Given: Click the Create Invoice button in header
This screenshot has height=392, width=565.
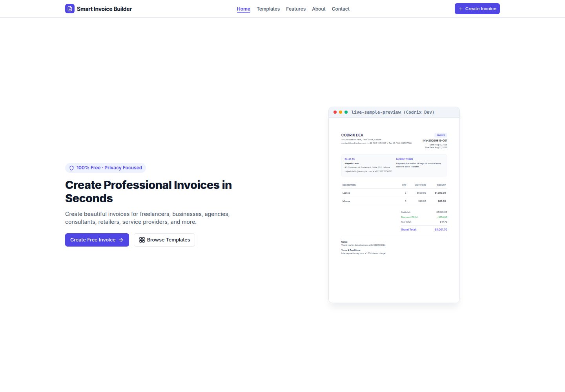Looking at the screenshot, I should [x=477, y=9].
